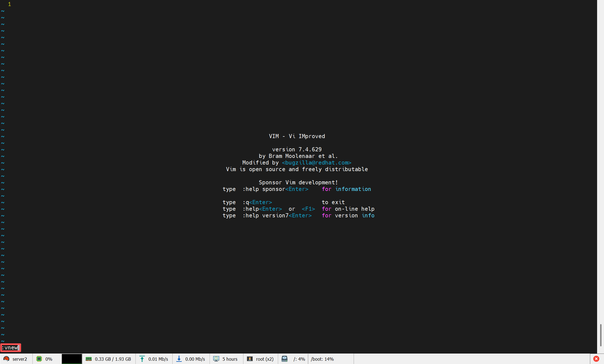Screen dimensions: 604x364
Task: Click the '0%' CPU usage value
Action: [x=49, y=359]
